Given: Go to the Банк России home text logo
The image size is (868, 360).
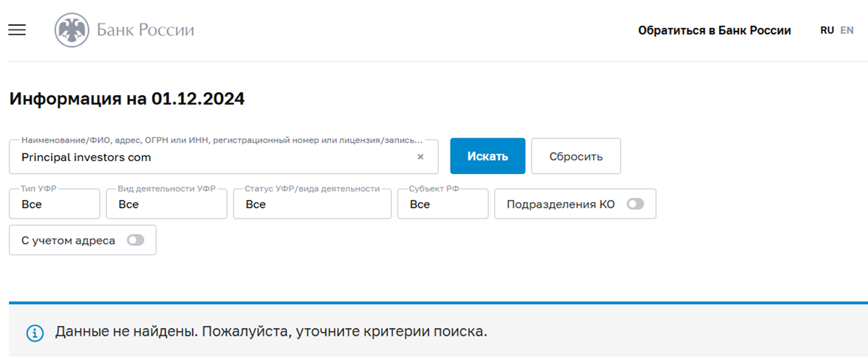Looking at the screenshot, I should coord(145,30).
